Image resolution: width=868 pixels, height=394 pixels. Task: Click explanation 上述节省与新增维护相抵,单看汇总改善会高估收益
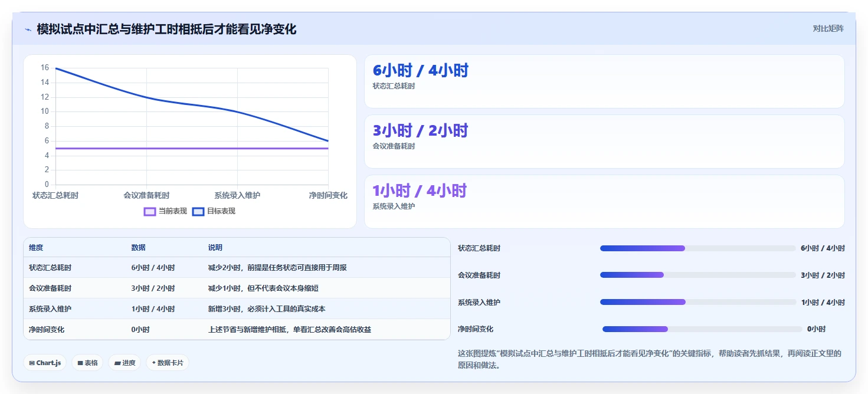coord(290,330)
